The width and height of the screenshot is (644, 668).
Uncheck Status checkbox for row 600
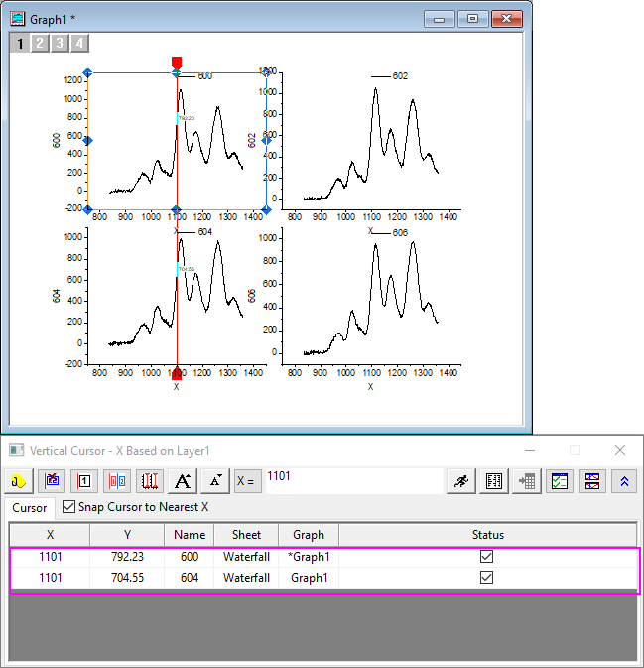[486, 557]
